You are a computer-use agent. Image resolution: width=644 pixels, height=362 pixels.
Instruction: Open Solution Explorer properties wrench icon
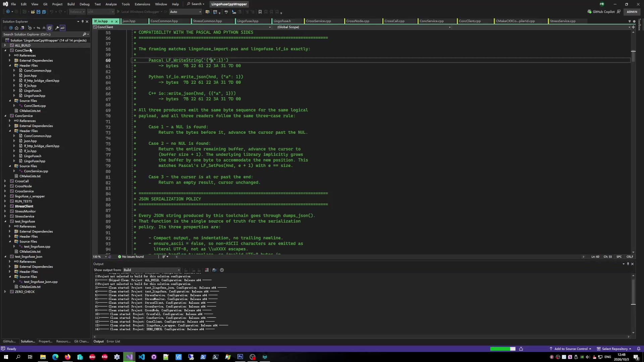point(57,28)
